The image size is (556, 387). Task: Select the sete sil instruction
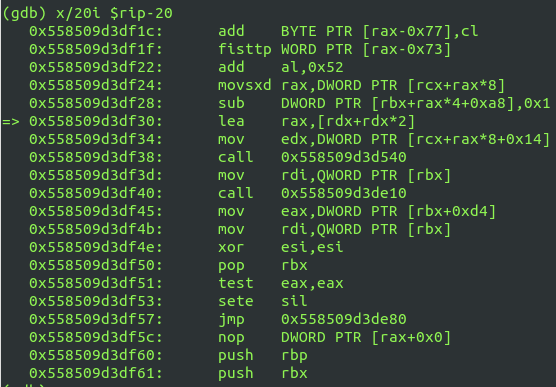click(262, 301)
